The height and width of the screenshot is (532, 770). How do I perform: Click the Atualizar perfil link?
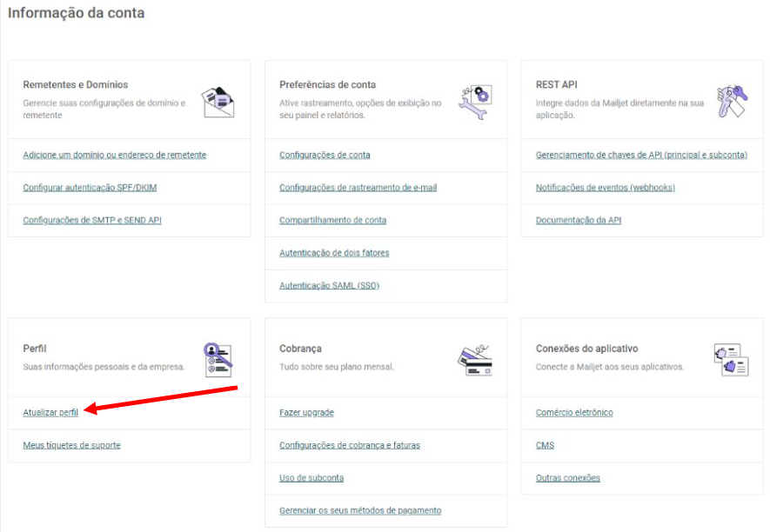(50, 413)
